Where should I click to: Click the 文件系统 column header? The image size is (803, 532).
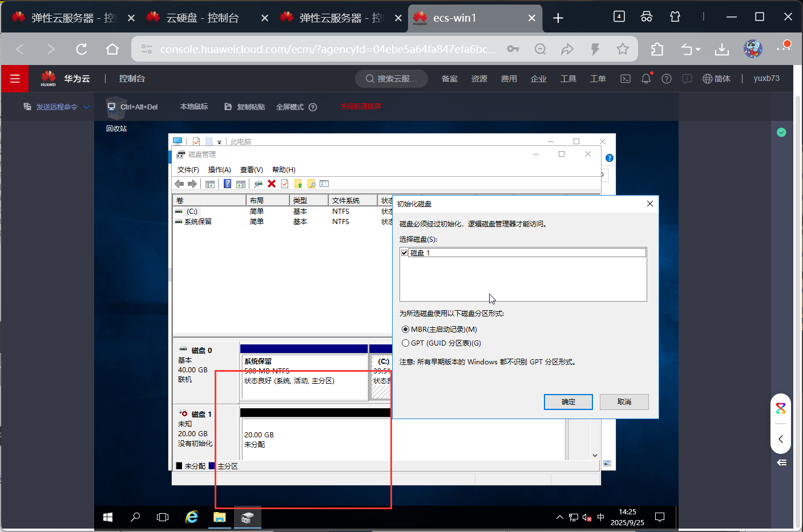(353, 201)
